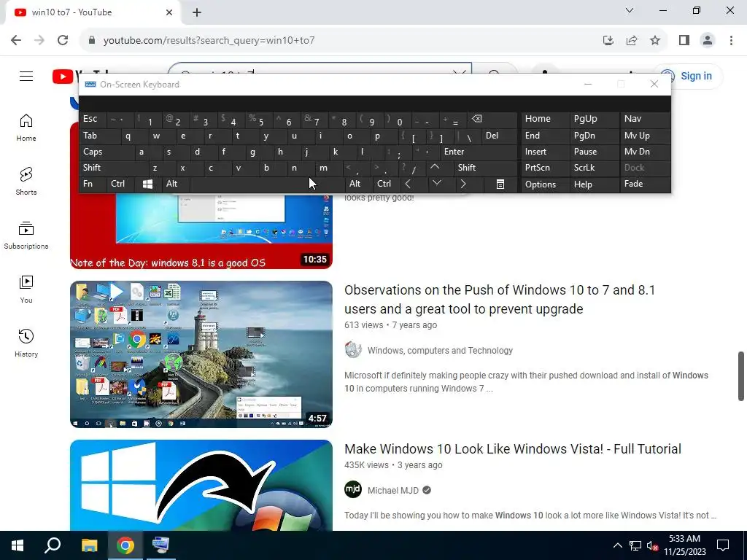Open the Chrome tab search chevron
747x560 pixels.
pos(630,10)
